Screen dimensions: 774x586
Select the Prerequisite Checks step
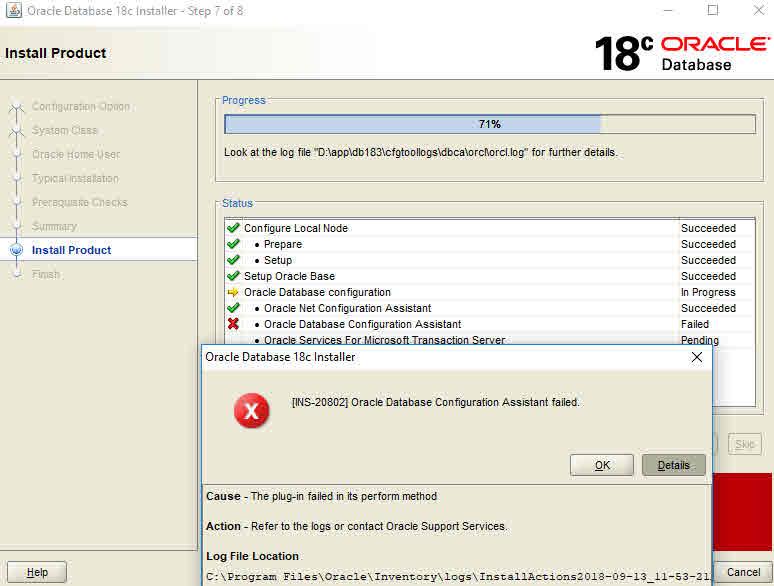pos(79,202)
